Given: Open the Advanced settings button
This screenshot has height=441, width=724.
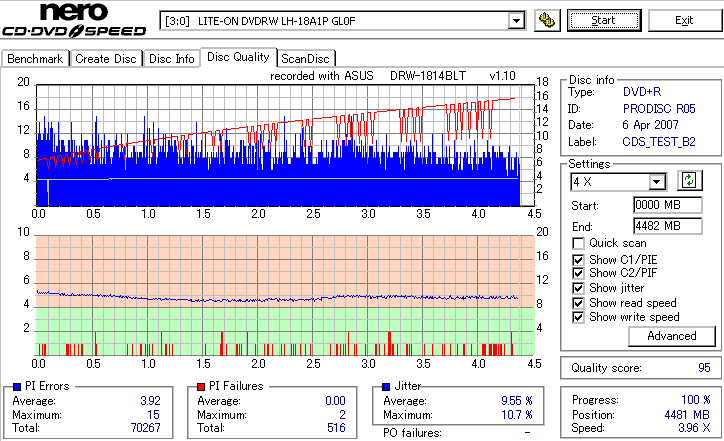Looking at the screenshot, I should [671, 336].
